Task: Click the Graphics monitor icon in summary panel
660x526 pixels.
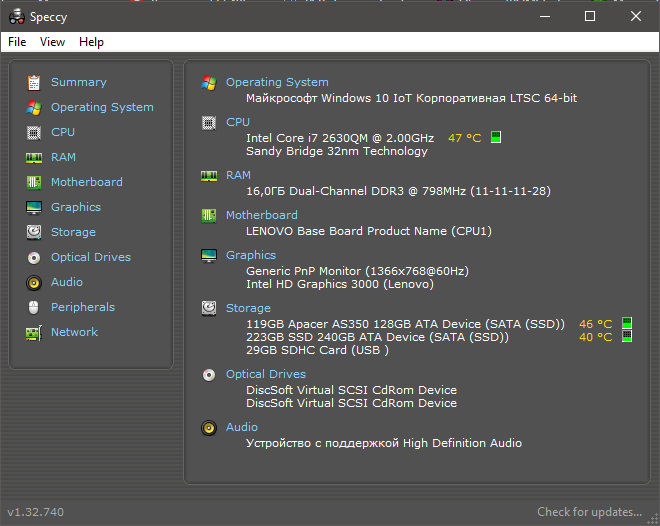Action: coord(209,255)
